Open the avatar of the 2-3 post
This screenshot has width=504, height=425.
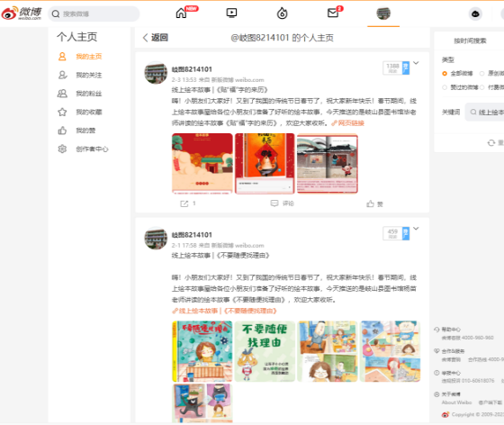[156, 73]
